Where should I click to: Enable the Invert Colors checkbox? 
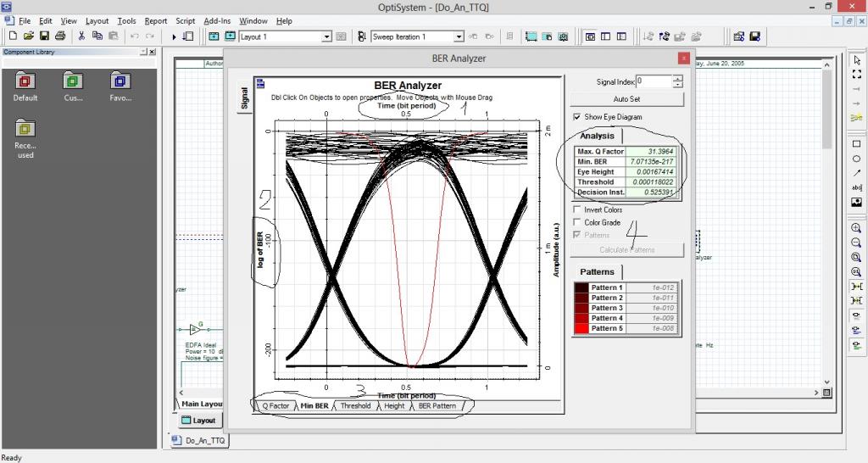coord(577,209)
